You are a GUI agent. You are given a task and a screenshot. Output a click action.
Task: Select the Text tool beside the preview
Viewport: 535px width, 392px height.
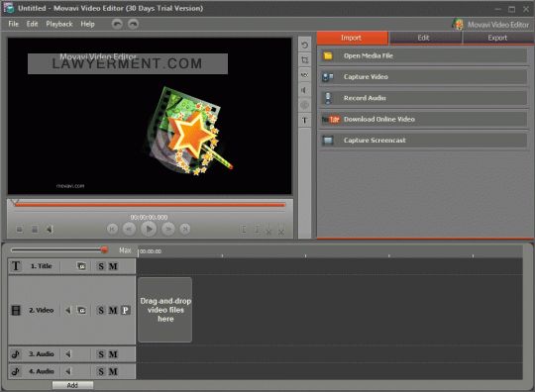pyautogui.click(x=305, y=120)
